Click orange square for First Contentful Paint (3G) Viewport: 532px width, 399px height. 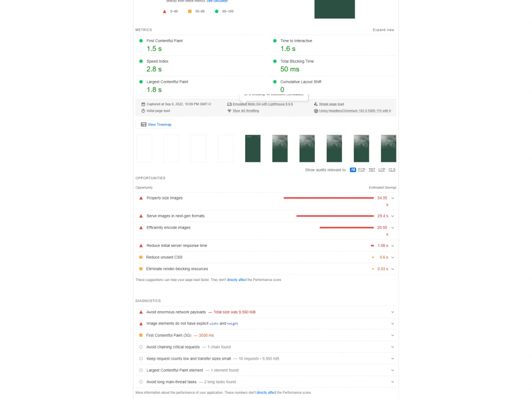[x=141, y=335]
